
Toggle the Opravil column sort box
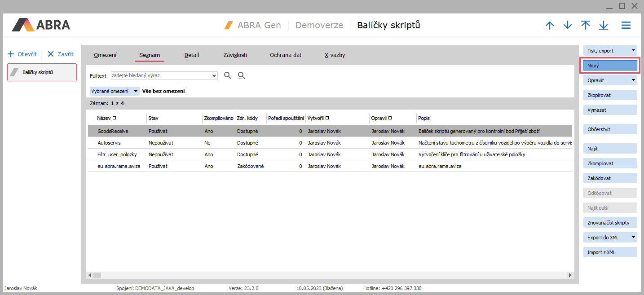(x=390, y=118)
